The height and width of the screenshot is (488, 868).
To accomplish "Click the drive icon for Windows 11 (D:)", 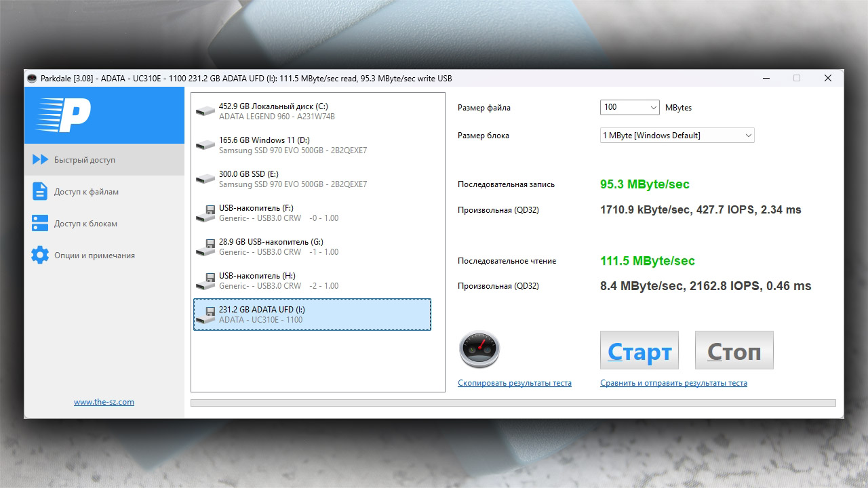I will click(x=205, y=145).
